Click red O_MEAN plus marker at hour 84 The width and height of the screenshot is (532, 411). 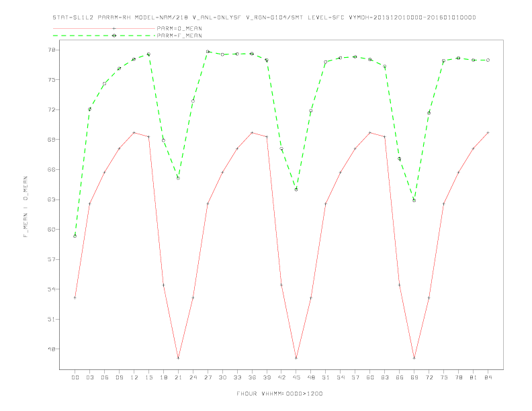[488, 132]
